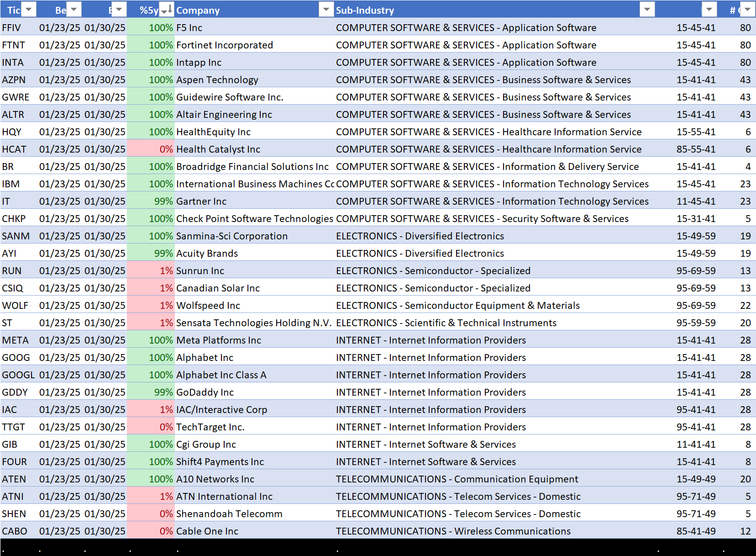Click Security Software & Services sub-industry cell
The height and width of the screenshot is (556, 756).
[495, 218]
